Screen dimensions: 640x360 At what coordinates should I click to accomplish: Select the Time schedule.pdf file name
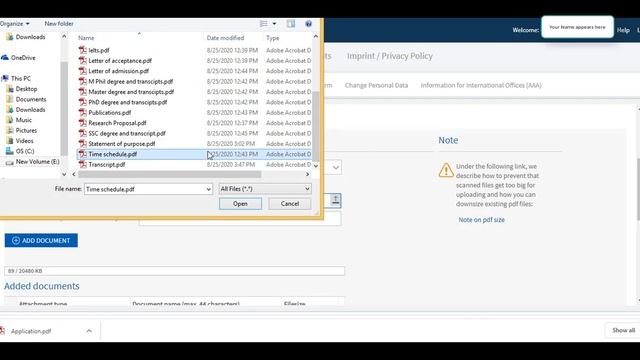(112, 154)
